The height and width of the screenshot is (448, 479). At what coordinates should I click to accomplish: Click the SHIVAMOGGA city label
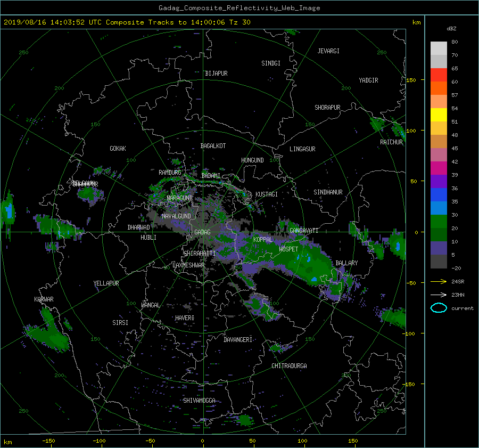click(x=199, y=401)
